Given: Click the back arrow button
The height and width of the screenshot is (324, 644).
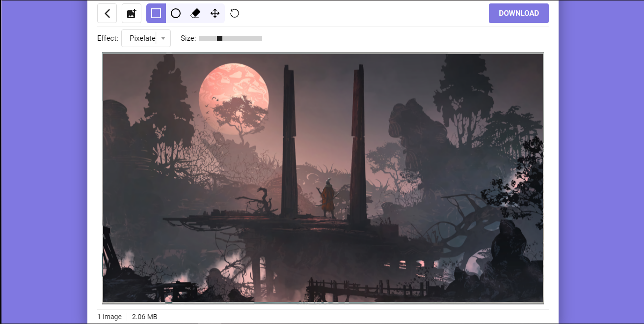Looking at the screenshot, I should (107, 13).
